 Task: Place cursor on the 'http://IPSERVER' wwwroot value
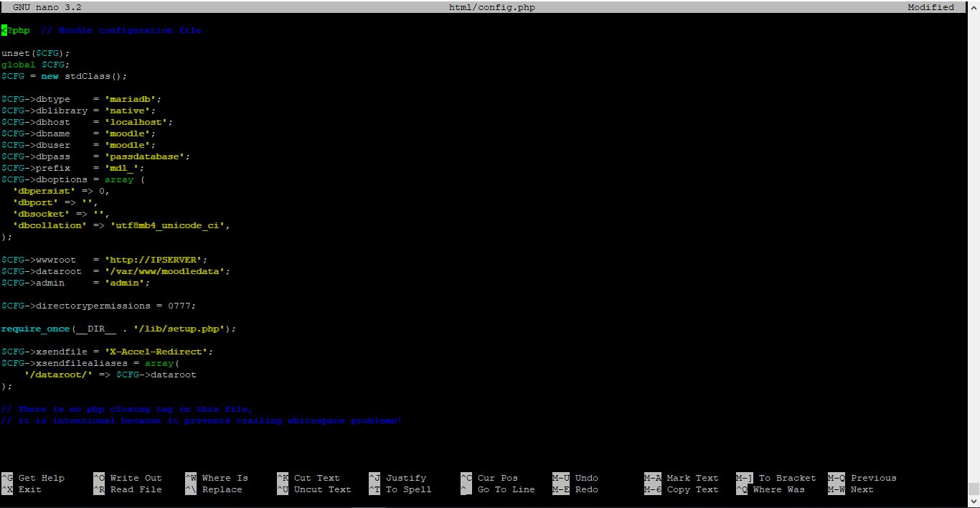click(x=156, y=260)
